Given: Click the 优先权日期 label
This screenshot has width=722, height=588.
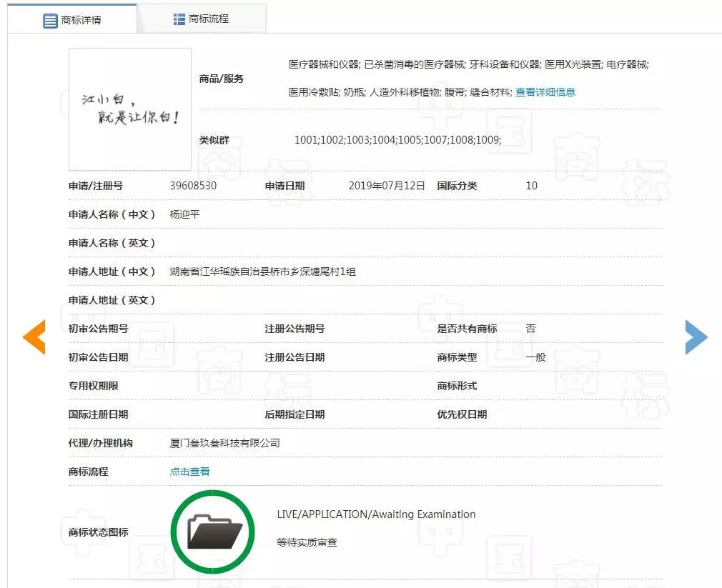Looking at the screenshot, I should (x=462, y=414).
